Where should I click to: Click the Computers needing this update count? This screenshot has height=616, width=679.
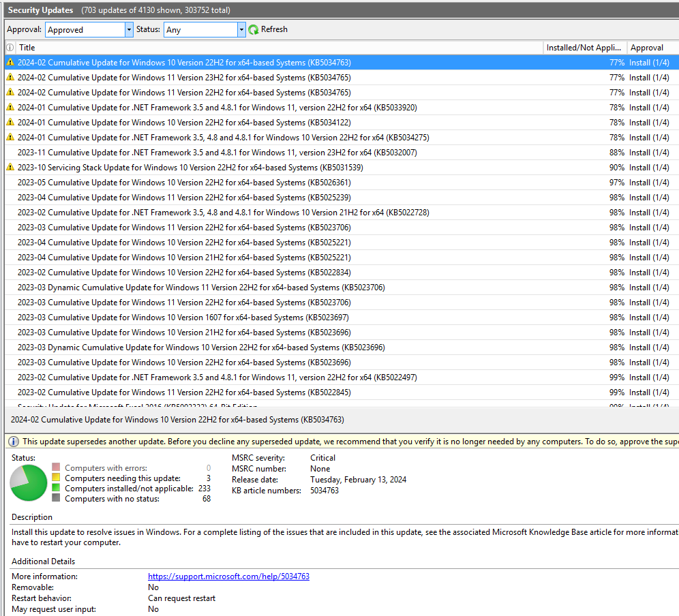(x=209, y=478)
